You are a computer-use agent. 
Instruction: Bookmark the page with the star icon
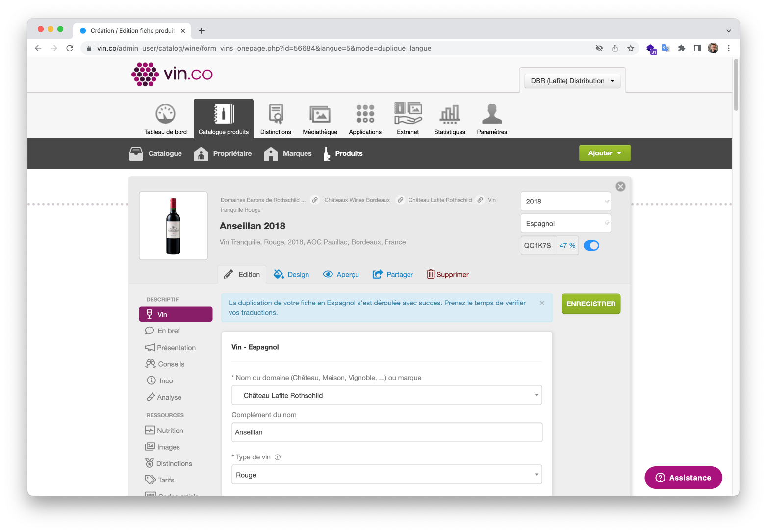(x=631, y=48)
